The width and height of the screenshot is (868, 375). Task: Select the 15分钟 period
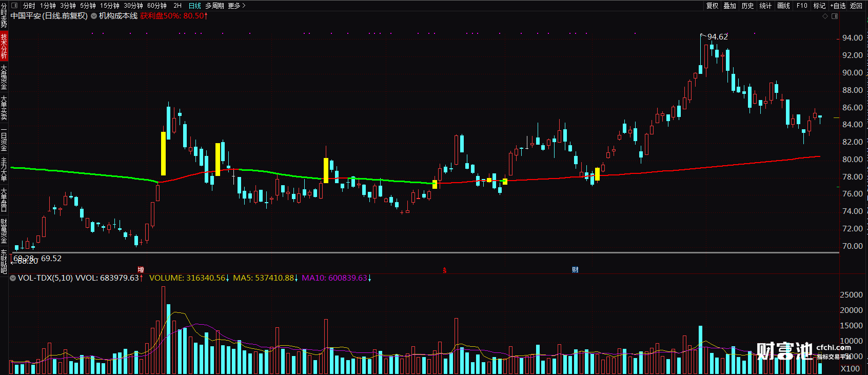[x=109, y=6]
